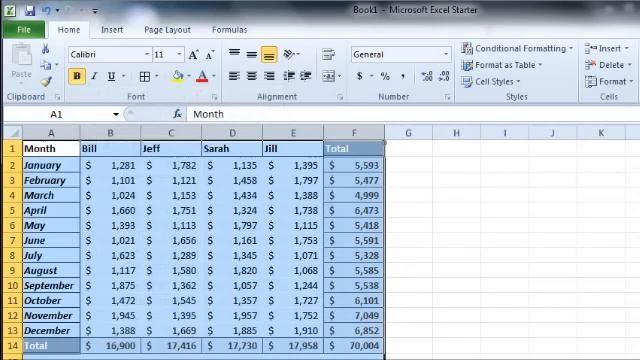Align text right in Alignment group
This screenshot has height=360, width=640.
269,76
